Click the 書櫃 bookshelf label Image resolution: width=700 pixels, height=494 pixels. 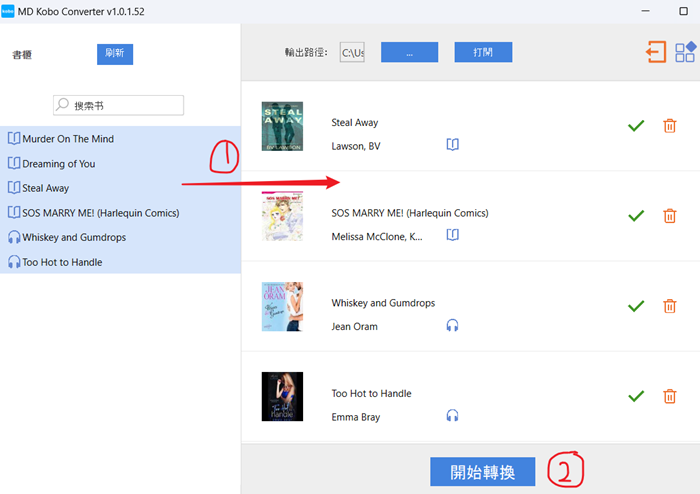(22, 54)
